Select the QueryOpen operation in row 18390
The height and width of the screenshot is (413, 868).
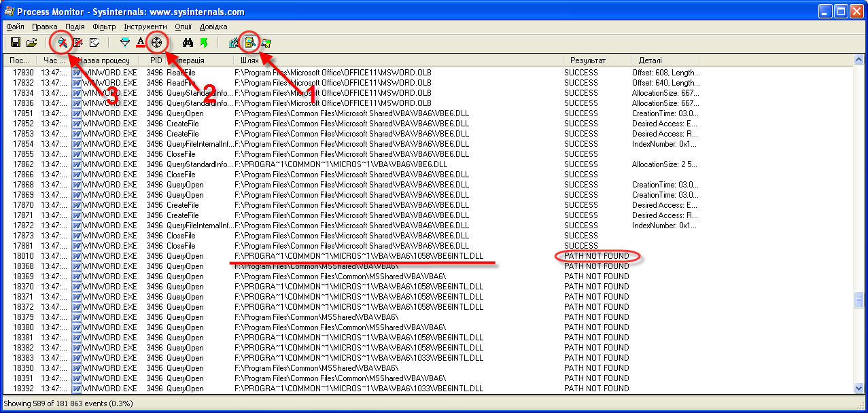click(185, 368)
